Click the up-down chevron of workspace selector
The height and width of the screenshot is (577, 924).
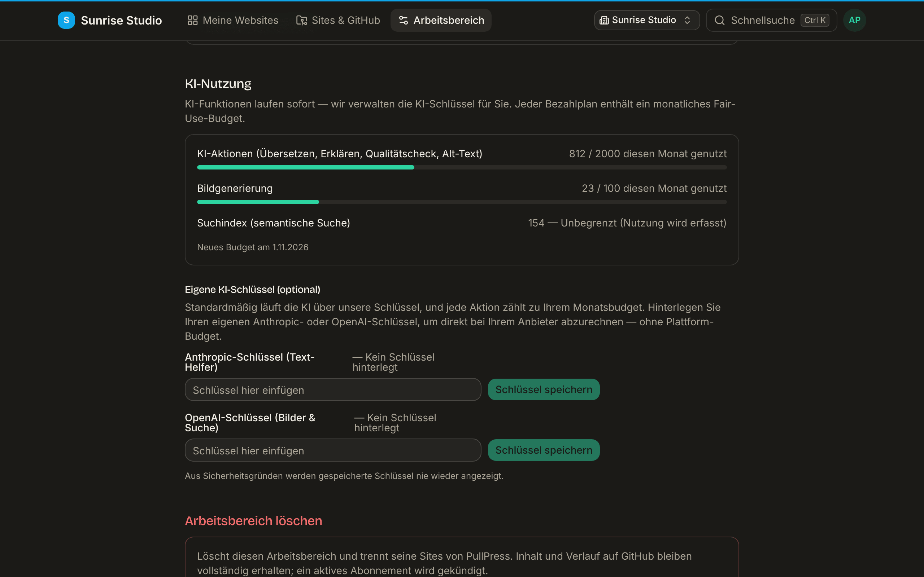click(687, 20)
